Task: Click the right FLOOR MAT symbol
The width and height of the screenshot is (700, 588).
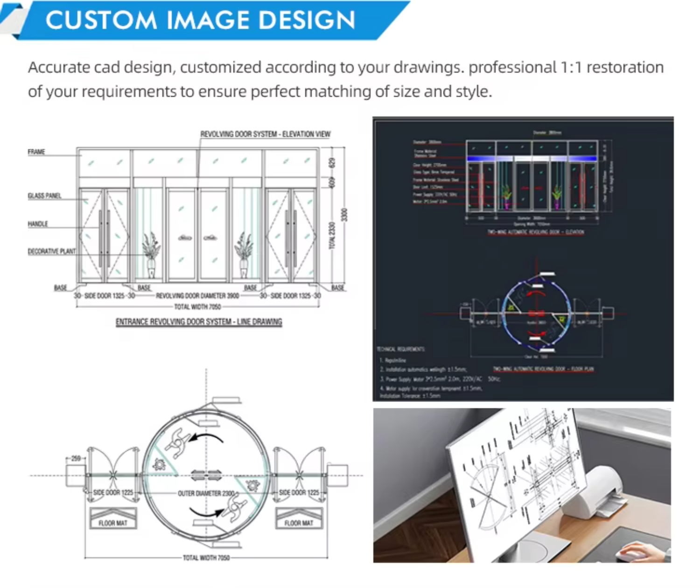Action: [299, 518]
